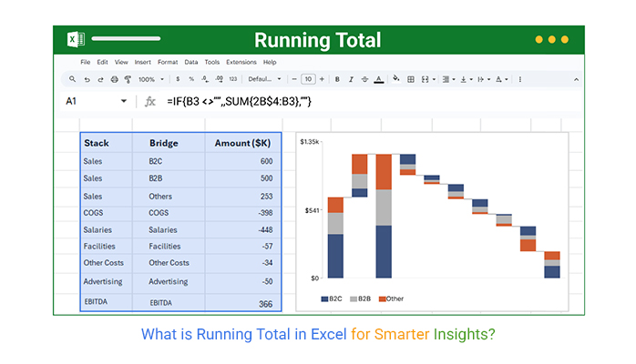Toggle bold formatting
Screen dimensions: 636x364
pos(337,79)
